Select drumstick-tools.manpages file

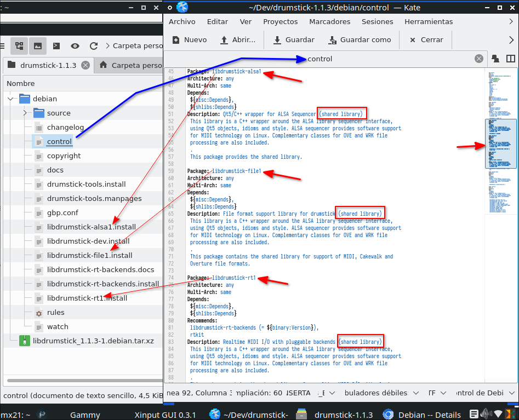(x=94, y=198)
